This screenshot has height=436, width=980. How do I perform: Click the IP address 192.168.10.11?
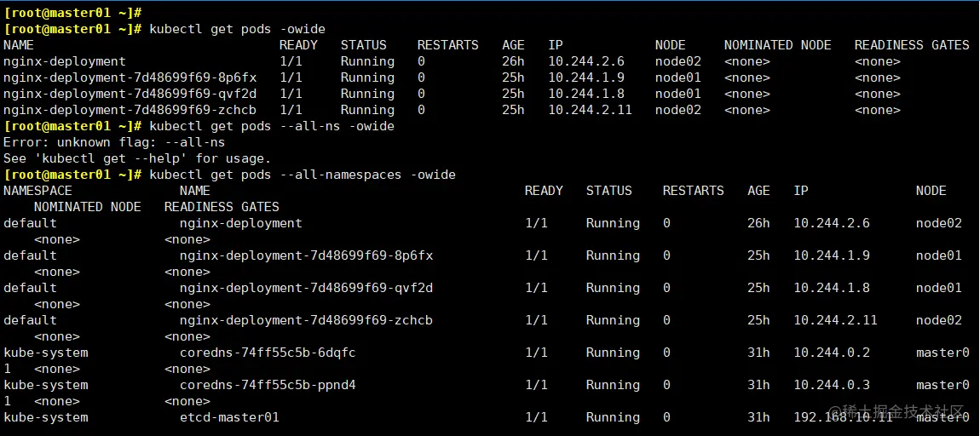(843, 417)
